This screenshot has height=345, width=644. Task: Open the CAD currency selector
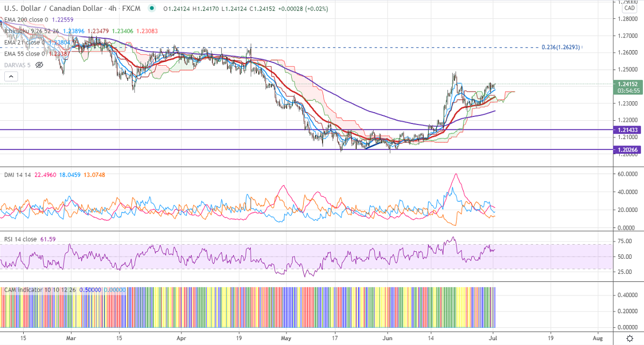tap(629, 8)
